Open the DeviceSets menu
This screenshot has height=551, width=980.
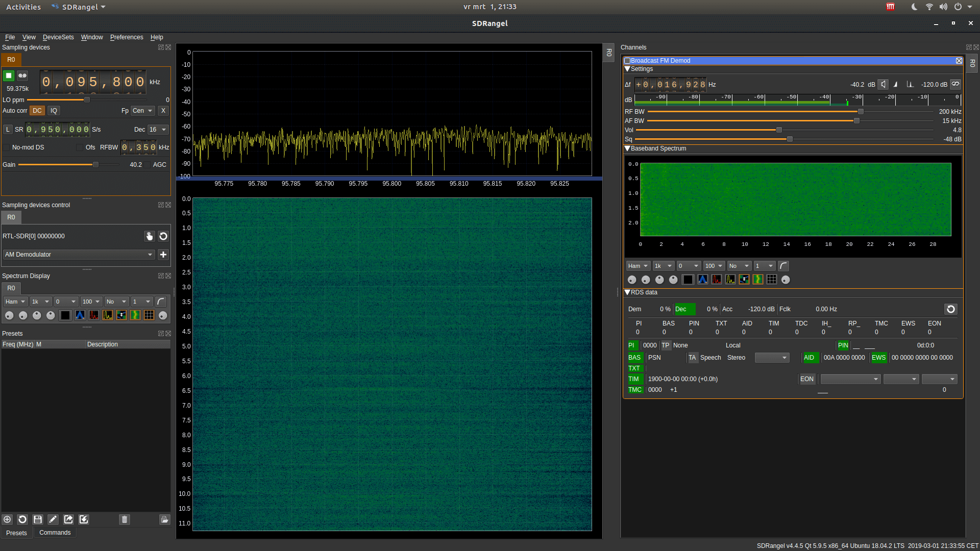(58, 37)
